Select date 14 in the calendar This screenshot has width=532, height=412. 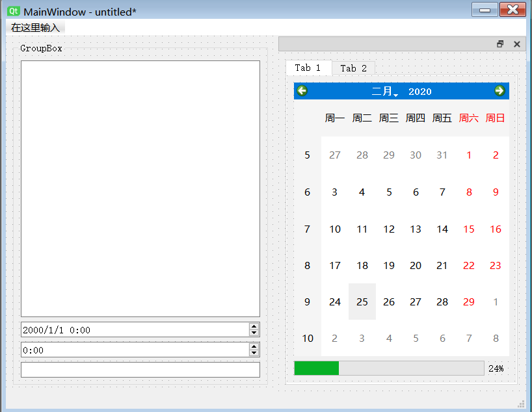tap(442, 229)
